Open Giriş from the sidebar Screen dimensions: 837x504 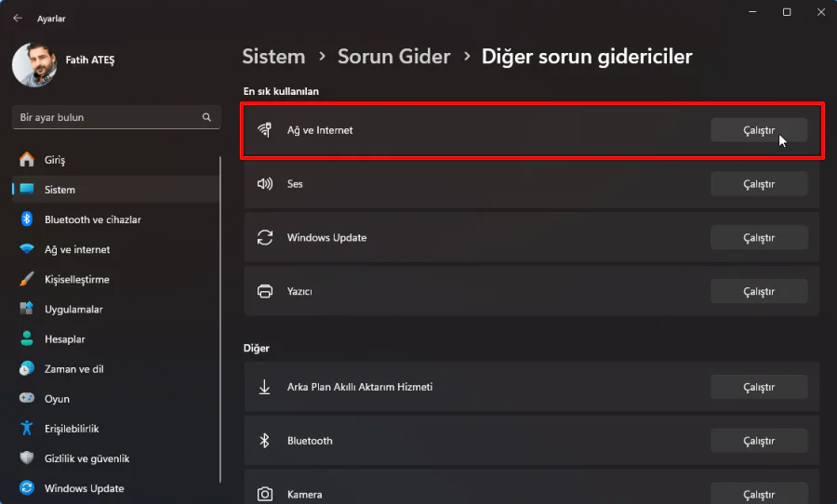pos(116,160)
